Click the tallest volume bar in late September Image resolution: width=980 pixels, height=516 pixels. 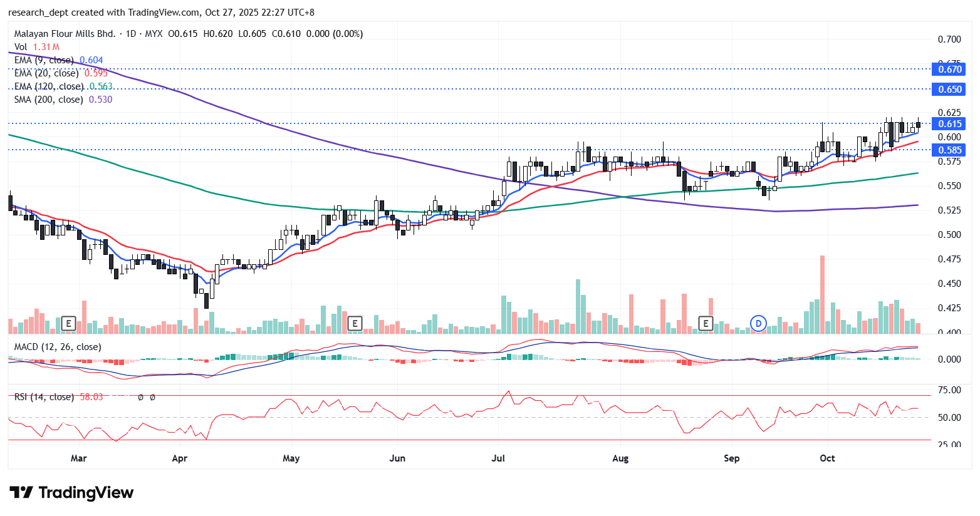822,294
